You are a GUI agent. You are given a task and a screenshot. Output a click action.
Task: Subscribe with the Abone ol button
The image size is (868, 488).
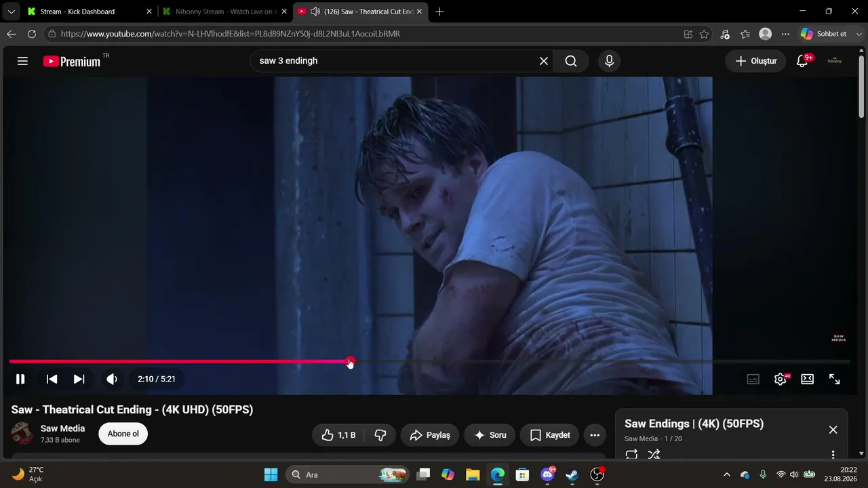[x=123, y=434]
